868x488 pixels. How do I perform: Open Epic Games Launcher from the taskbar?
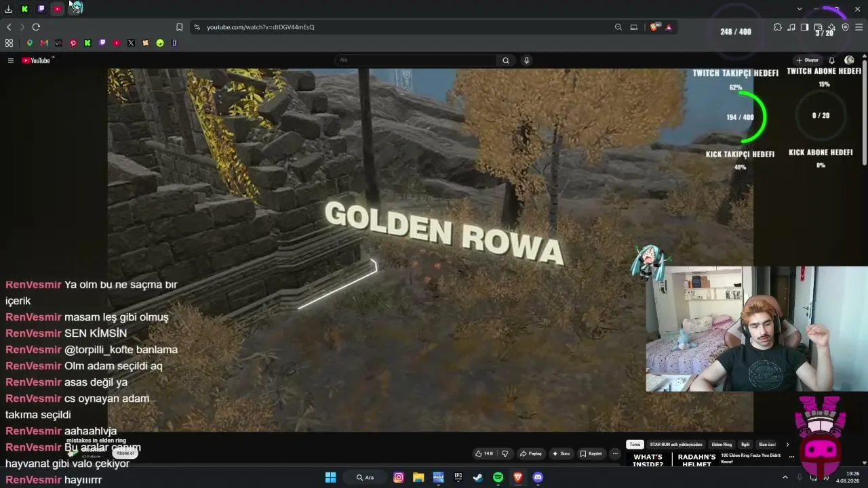point(458,477)
